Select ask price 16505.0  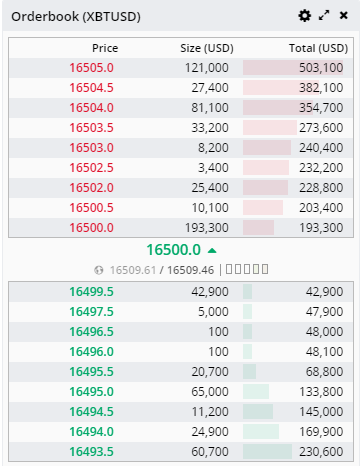point(92,68)
